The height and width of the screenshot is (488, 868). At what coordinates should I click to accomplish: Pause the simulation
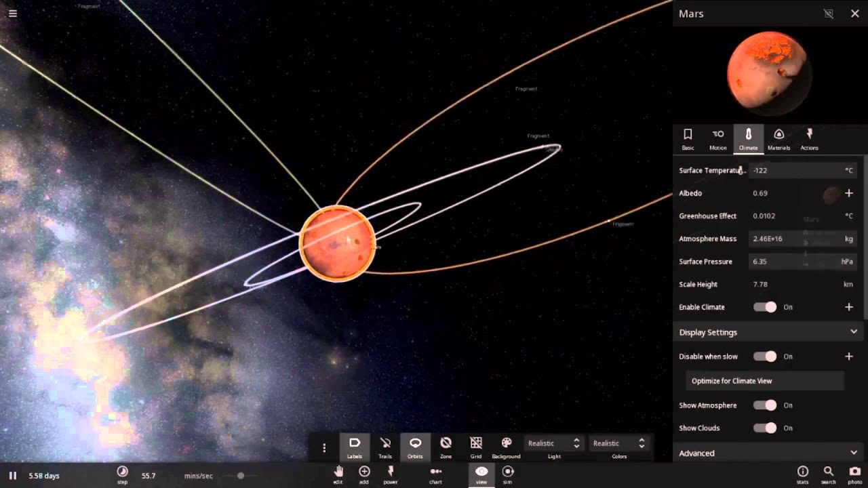12,476
